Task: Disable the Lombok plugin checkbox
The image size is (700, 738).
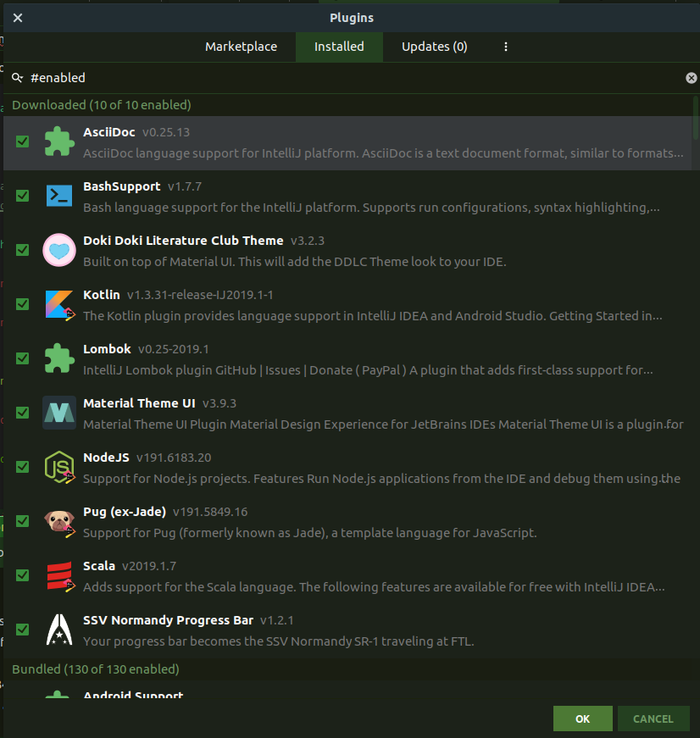Action: pos(22,358)
